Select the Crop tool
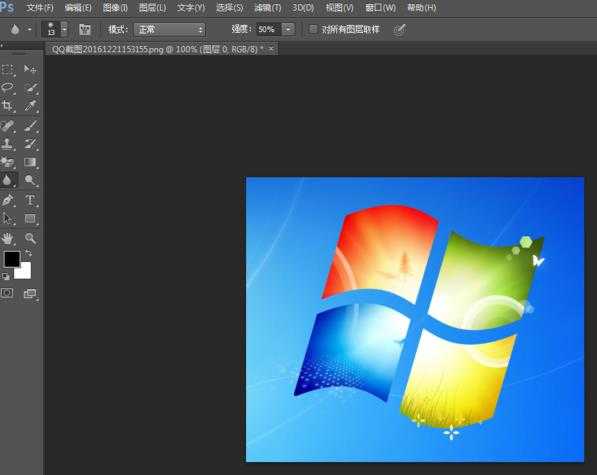 tap(7, 105)
